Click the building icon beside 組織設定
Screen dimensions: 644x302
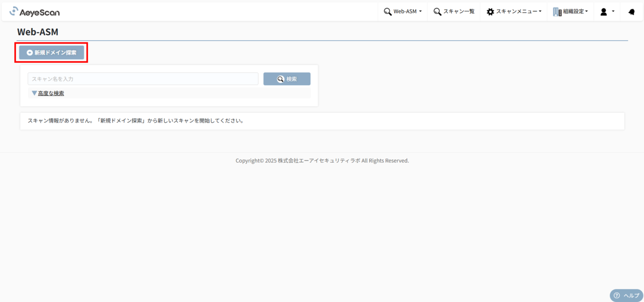click(x=557, y=11)
